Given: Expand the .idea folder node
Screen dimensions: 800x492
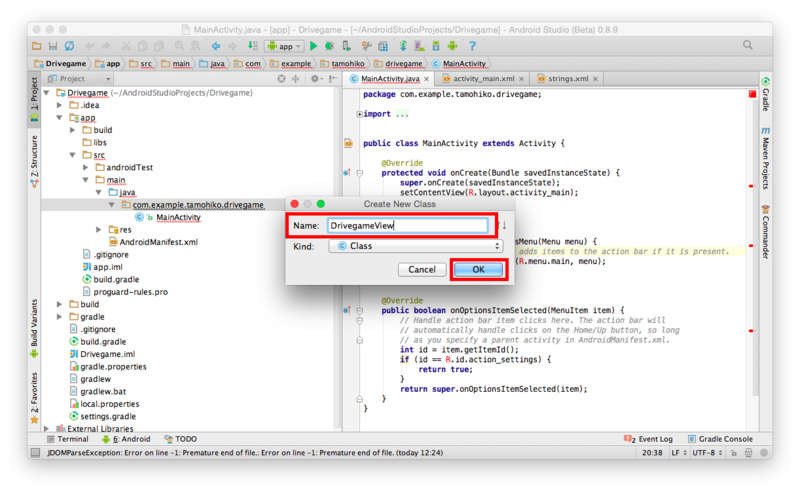Looking at the screenshot, I should pos(60,105).
